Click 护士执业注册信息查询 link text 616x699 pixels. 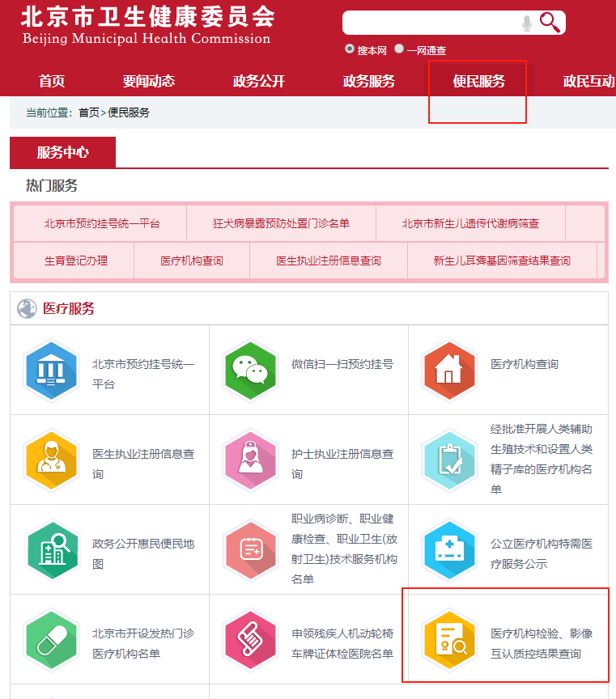coord(342,464)
